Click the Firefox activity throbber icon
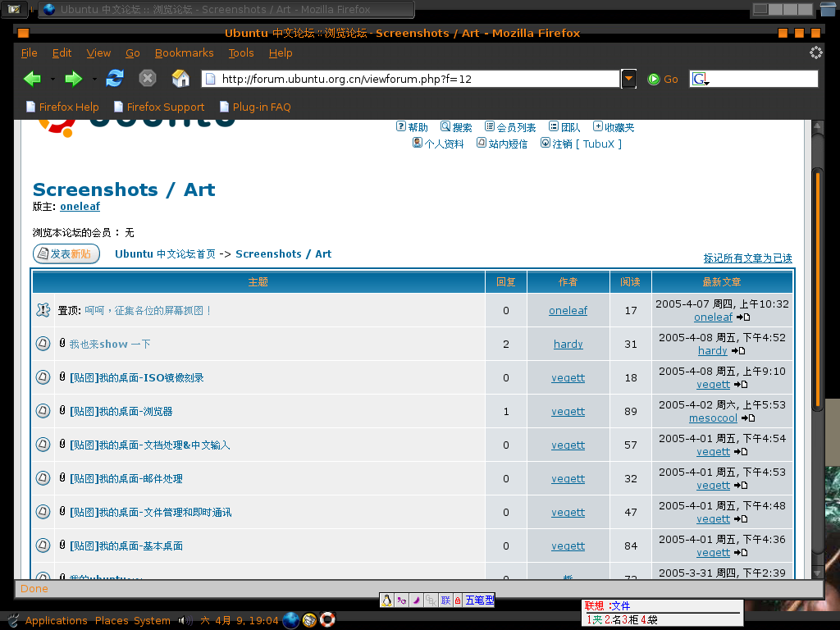The image size is (840, 630). click(x=815, y=52)
